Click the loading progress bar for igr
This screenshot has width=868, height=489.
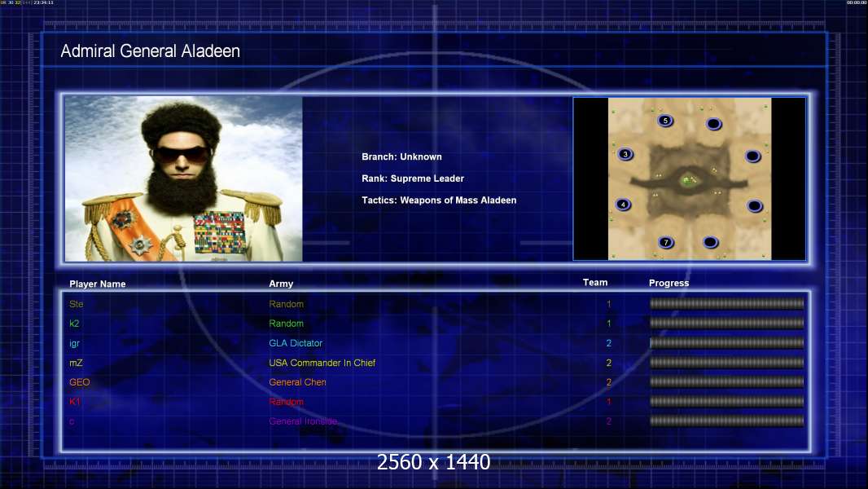(x=726, y=343)
